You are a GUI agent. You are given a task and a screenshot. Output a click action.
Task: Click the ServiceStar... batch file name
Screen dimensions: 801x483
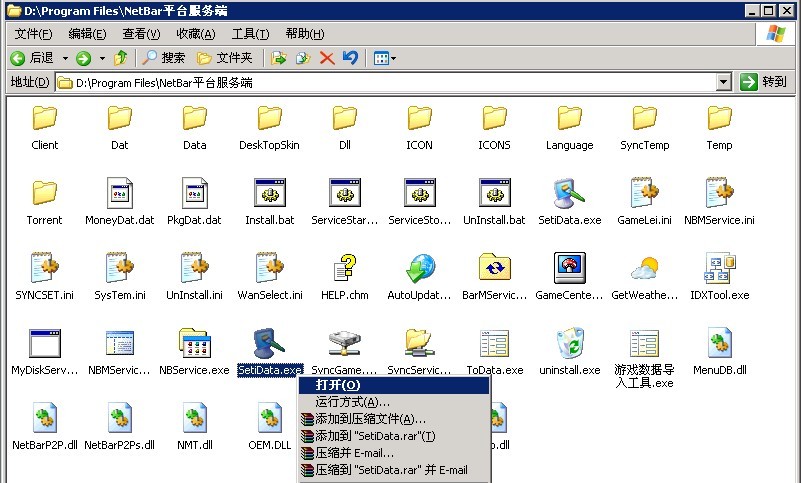[344, 220]
